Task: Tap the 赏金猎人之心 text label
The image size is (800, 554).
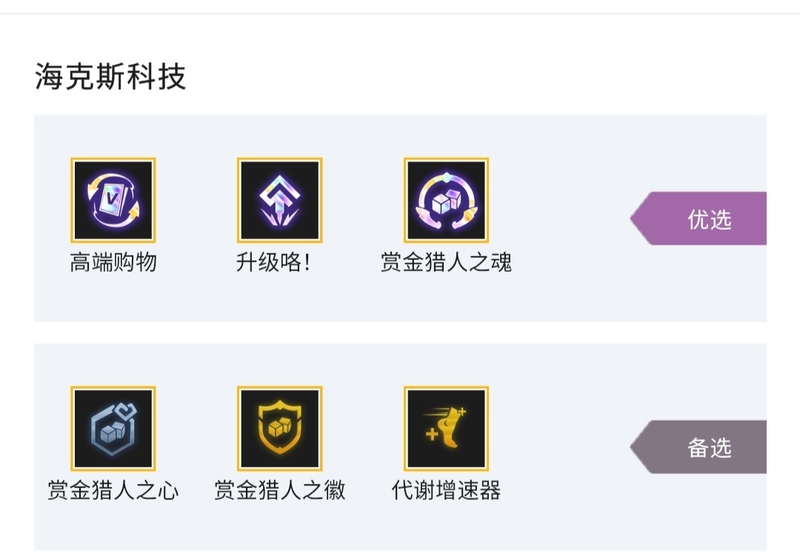Action: (x=113, y=490)
